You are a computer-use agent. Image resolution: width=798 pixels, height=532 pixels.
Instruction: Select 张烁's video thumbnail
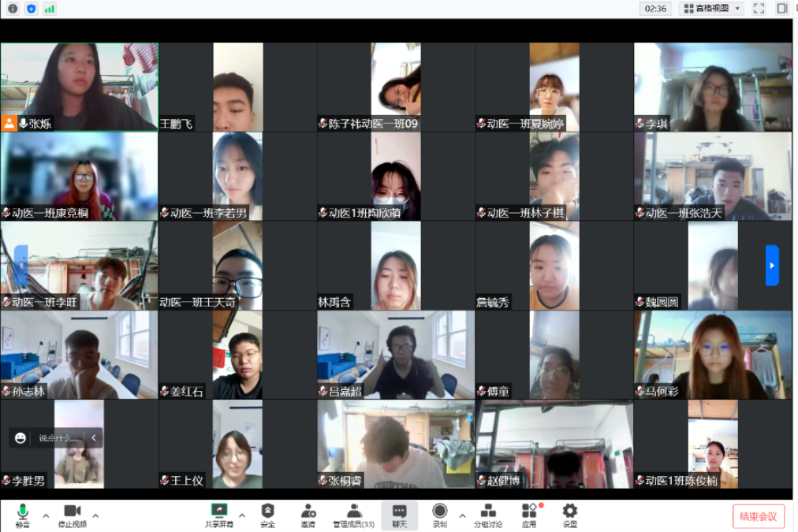coord(79,86)
